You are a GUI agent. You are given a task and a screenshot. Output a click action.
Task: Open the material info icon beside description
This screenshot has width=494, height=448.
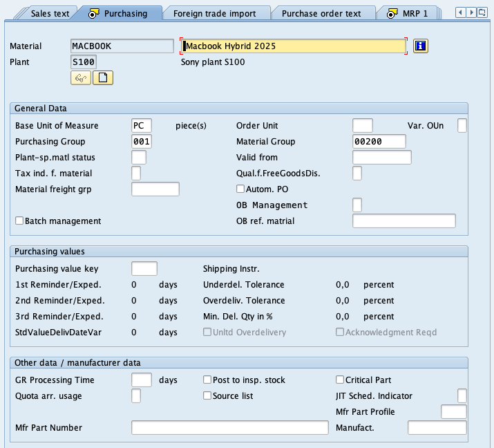[420, 46]
